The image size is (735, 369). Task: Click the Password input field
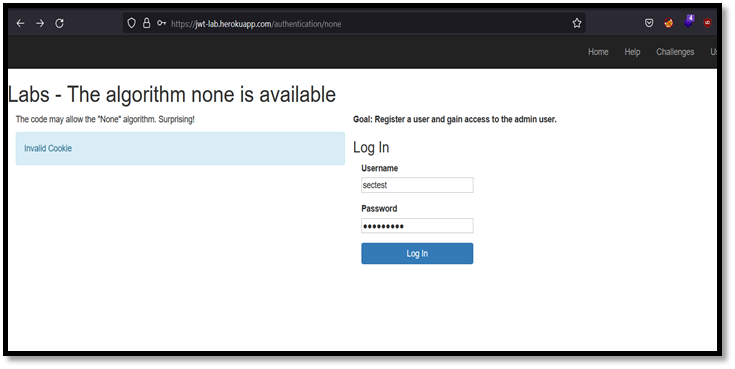[x=417, y=226]
